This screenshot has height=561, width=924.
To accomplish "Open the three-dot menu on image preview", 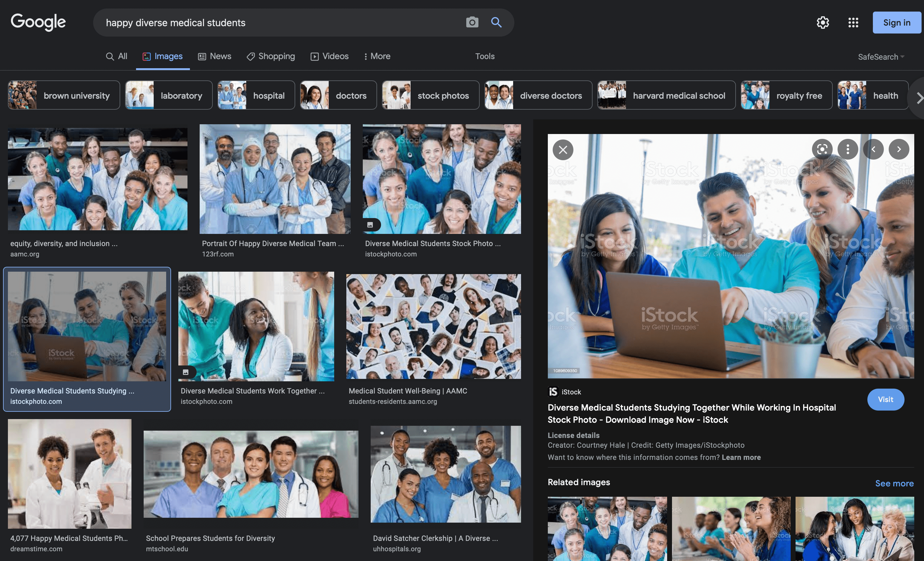I will (848, 149).
